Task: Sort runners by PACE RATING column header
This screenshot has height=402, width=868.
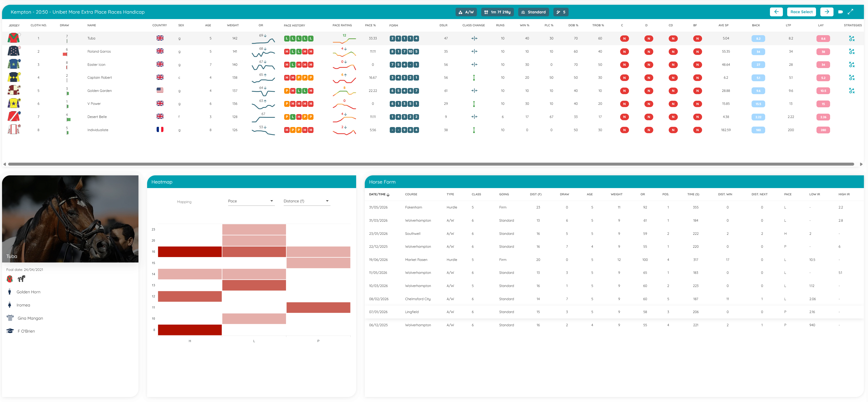Action: coord(342,25)
